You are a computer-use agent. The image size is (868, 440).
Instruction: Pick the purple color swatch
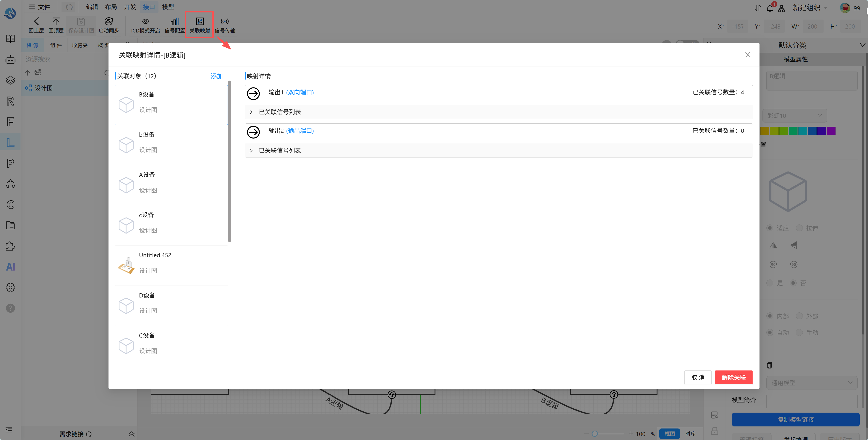point(831,131)
